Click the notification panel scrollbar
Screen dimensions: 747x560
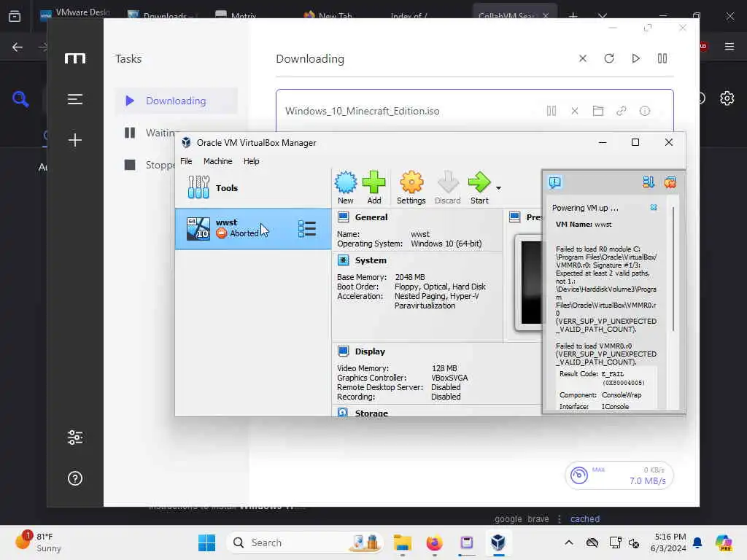pyautogui.click(x=673, y=269)
